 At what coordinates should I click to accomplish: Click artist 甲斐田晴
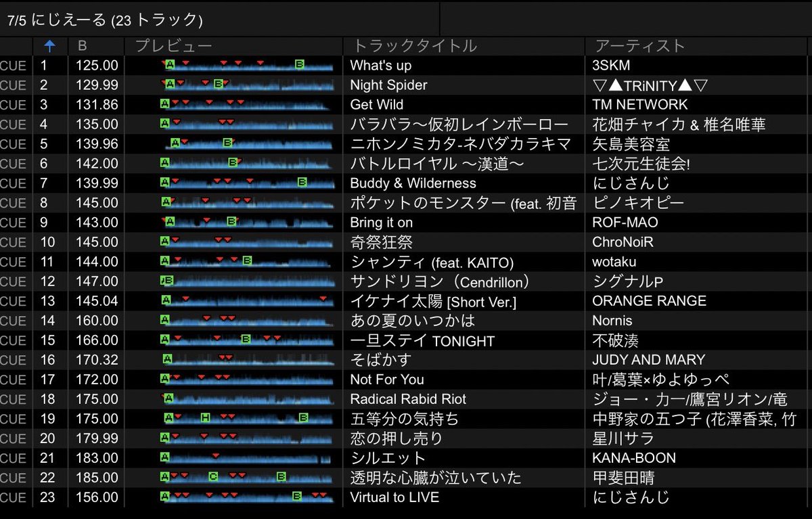pyautogui.click(x=623, y=478)
